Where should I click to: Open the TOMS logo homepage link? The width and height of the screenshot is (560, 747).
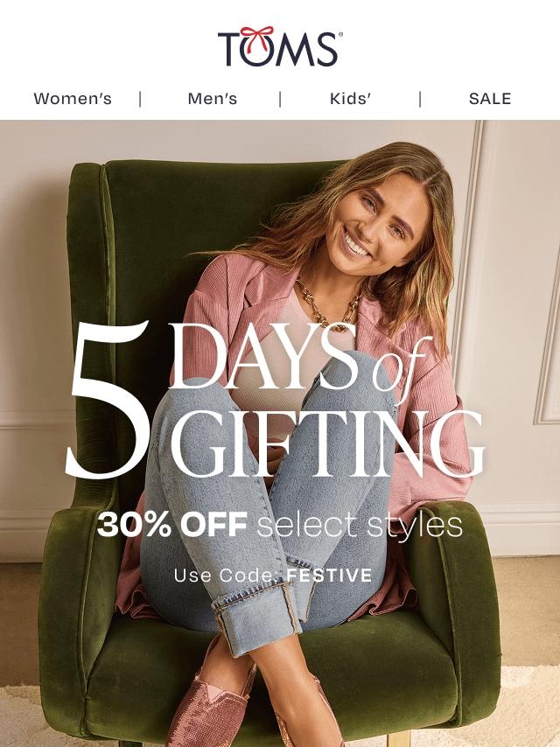pyautogui.click(x=280, y=46)
